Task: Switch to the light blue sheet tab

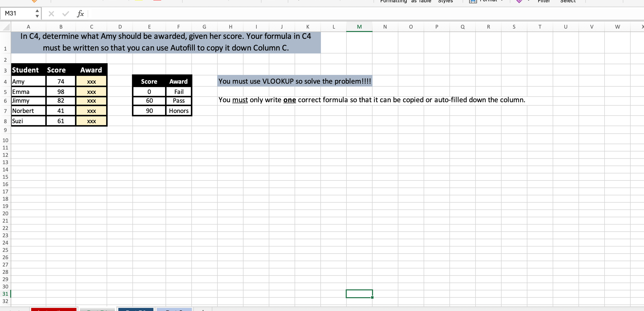Action: (x=174, y=310)
